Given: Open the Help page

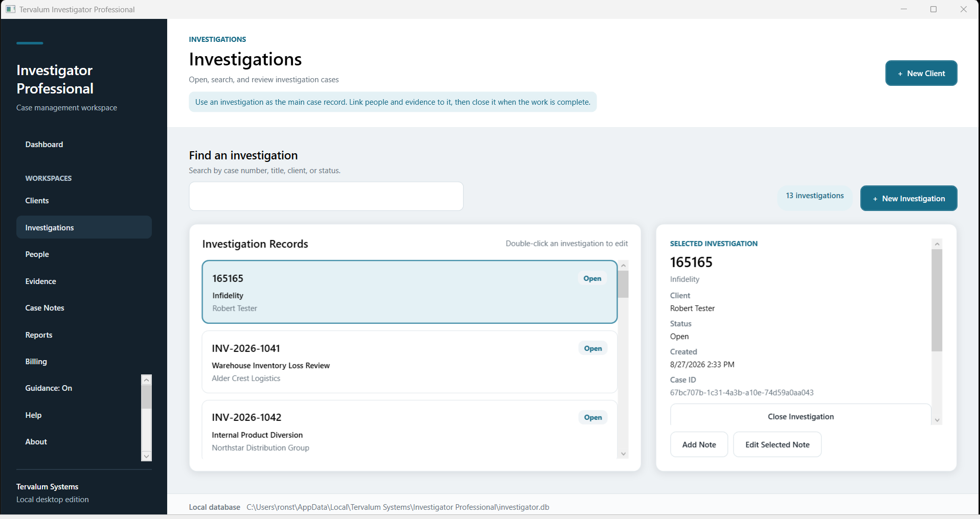Looking at the screenshot, I should click(78, 415).
